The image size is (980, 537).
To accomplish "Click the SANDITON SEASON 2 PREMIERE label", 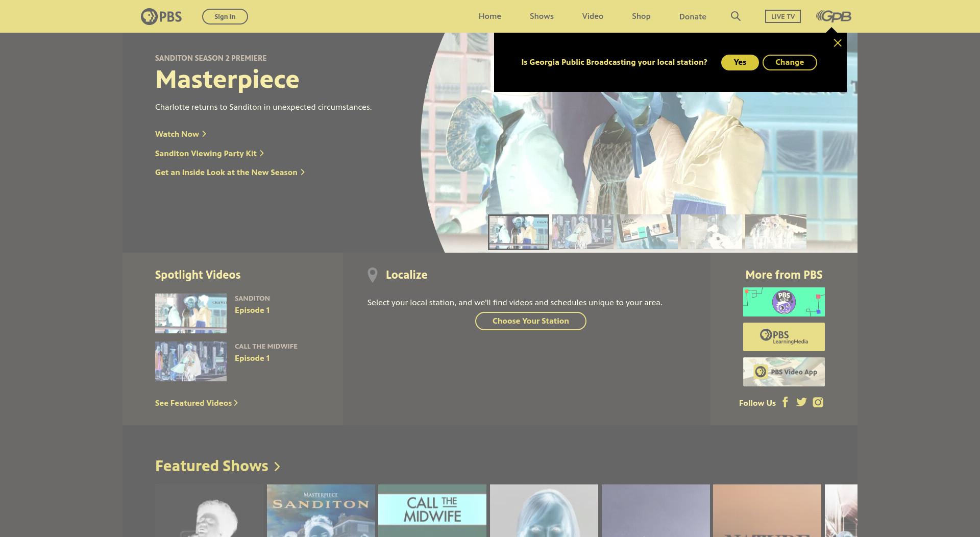I will click(x=211, y=58).
